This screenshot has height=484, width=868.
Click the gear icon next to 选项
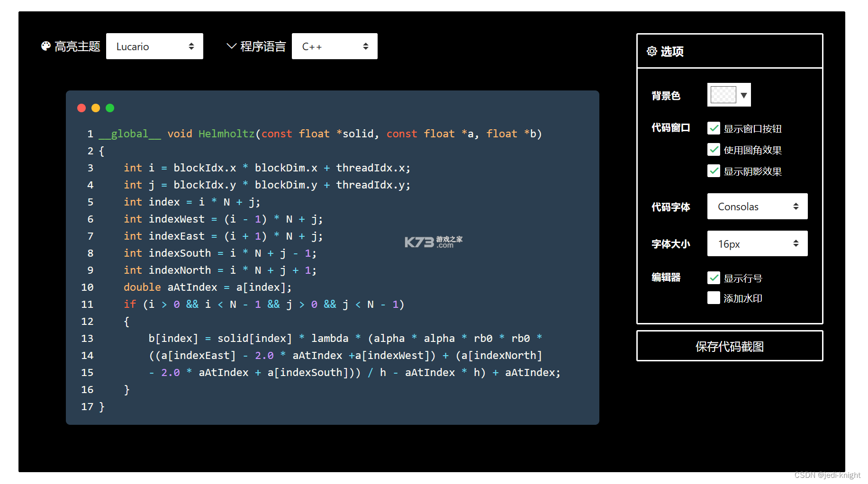(x=652, y=51)
